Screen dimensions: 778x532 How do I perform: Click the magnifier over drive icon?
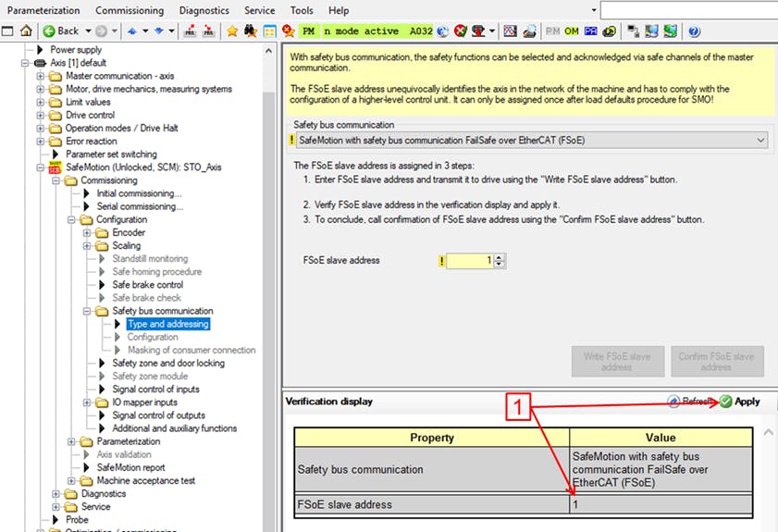(x=529, y=31)
